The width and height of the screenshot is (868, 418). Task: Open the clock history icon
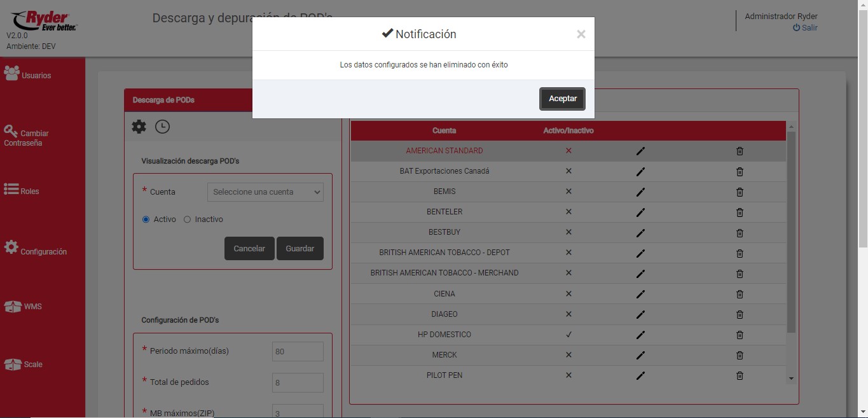[162, 127]
